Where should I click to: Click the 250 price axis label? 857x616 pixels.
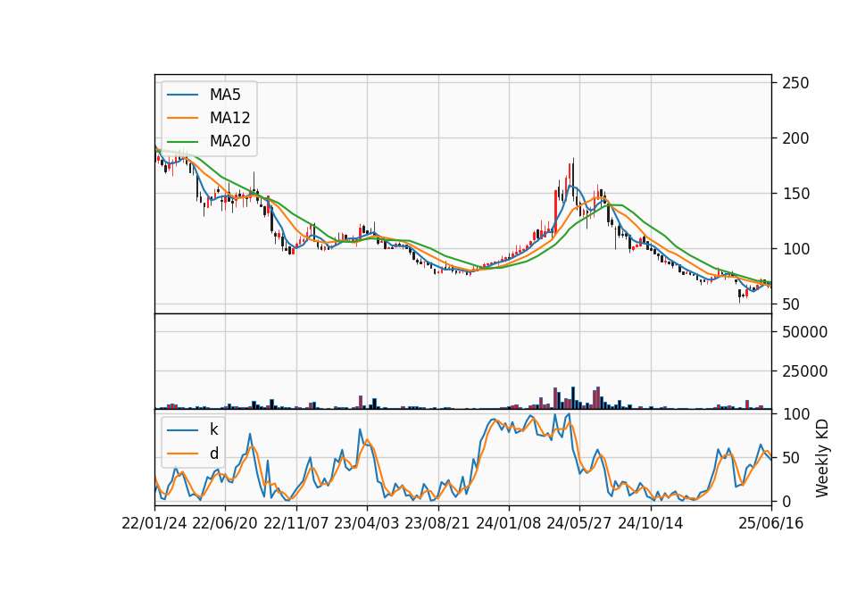click(795, 83)
